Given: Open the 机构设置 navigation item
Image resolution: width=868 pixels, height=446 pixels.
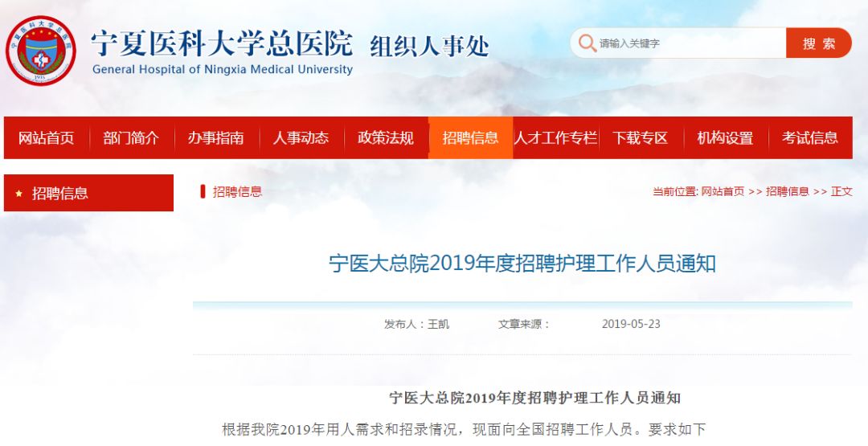Looking at the screenshot, I should pyautogui.click(x=725, y=138).
